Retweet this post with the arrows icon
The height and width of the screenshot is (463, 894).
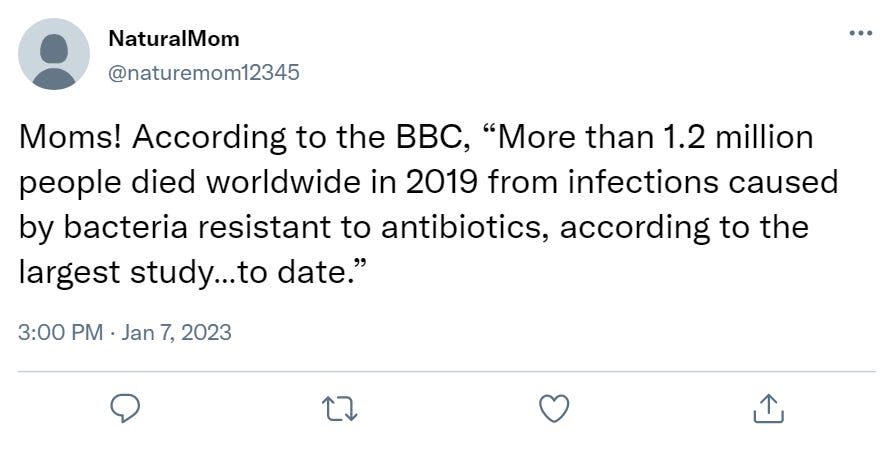click(x=340, y=409)
